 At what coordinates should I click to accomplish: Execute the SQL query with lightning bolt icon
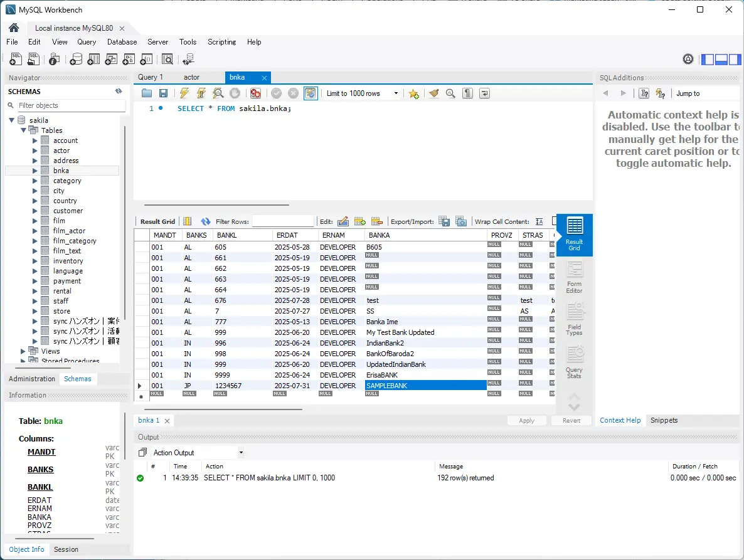[184, 93]
